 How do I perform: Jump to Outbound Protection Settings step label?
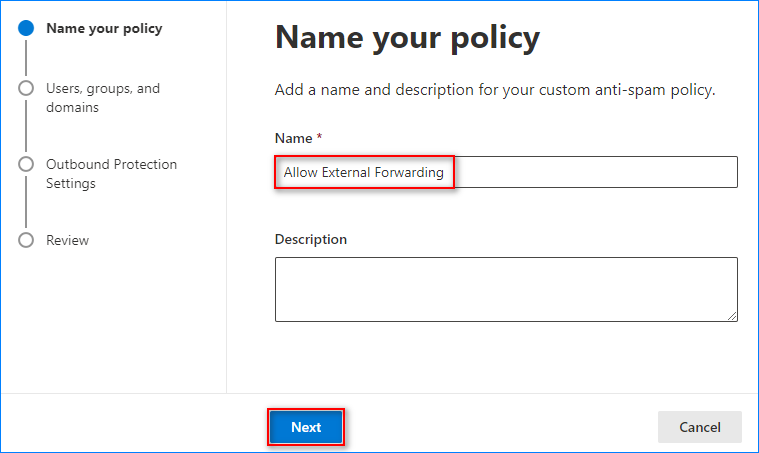click(x=111, y=174)
